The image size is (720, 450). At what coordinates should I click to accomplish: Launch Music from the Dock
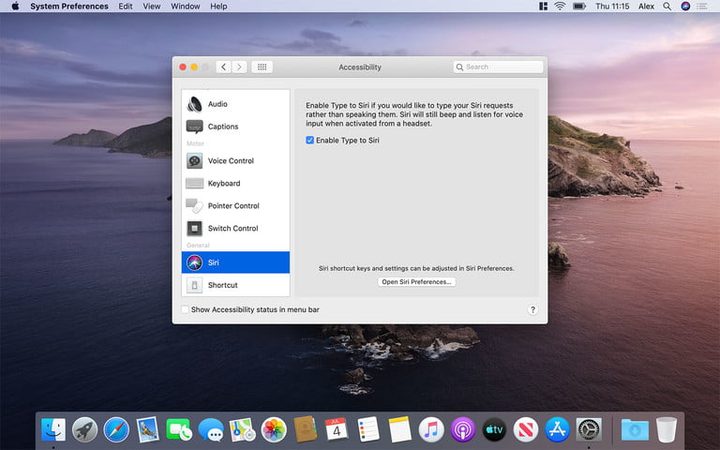[431, 430]
